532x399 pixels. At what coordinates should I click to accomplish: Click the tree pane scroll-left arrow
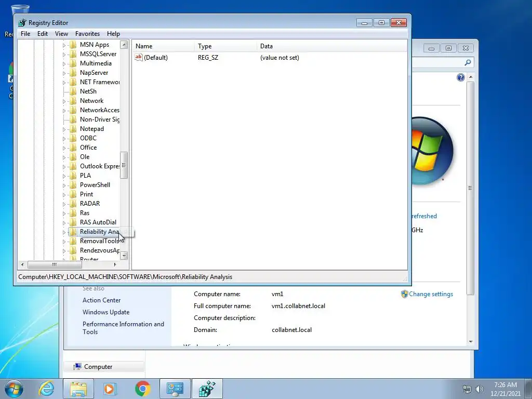[22, 264]
